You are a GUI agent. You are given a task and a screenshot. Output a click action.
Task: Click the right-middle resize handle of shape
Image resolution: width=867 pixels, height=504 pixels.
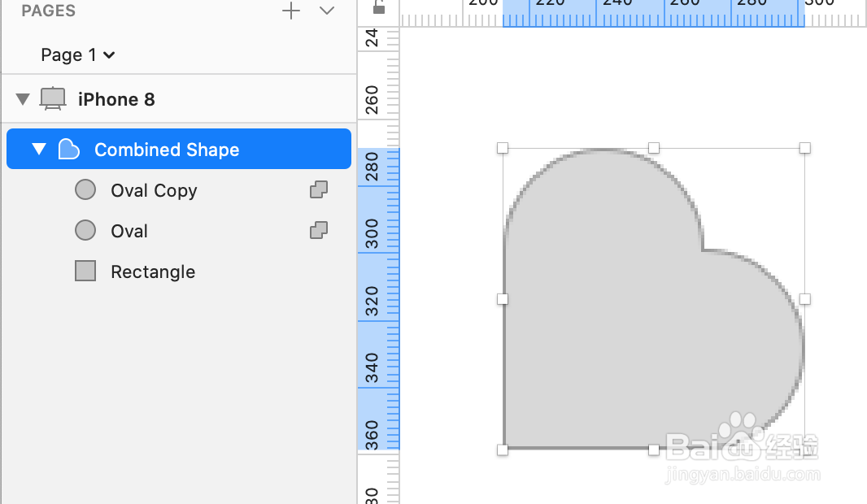[x=805, y=299]
